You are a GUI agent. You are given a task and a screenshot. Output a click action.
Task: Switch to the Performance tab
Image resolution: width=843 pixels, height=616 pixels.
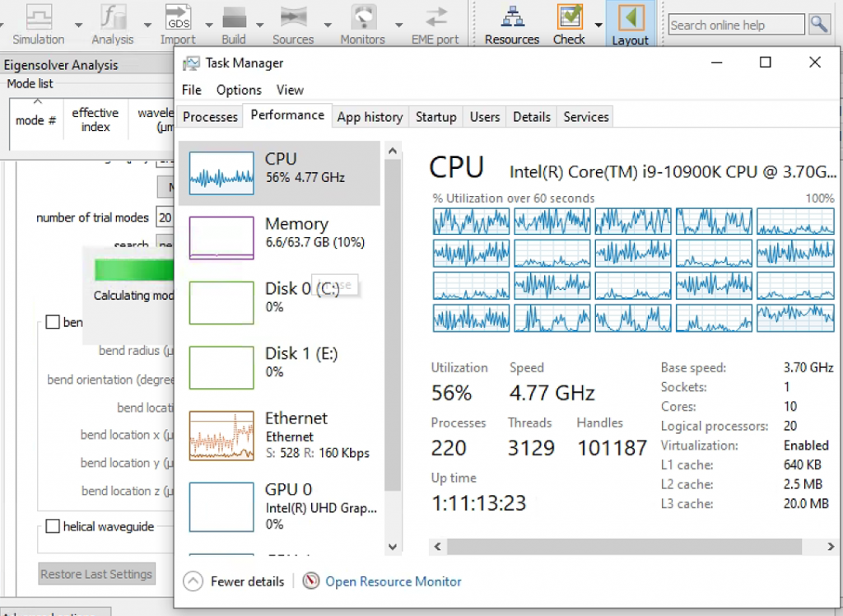pyautogui.click(x=287, y=115)
